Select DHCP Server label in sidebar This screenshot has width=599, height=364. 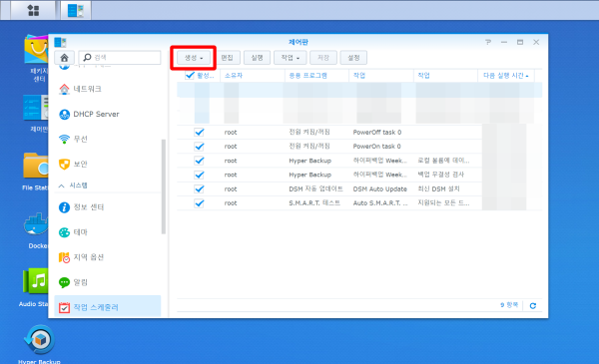pos(96,114)
